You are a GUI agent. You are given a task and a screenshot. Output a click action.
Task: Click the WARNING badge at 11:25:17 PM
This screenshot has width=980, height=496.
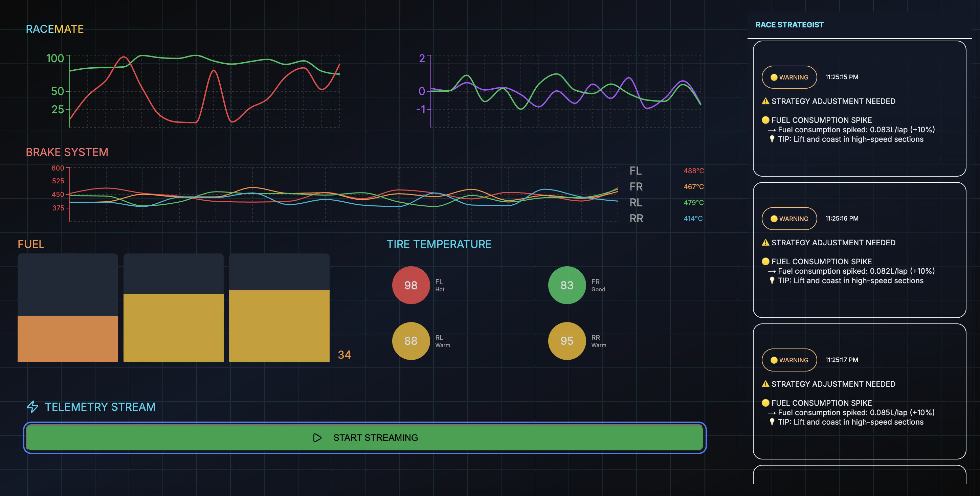[789, 360]
